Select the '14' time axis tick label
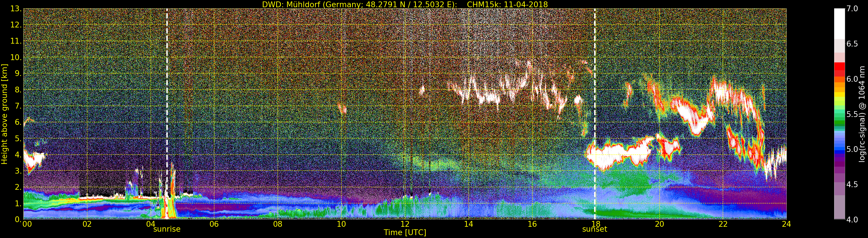 468,224
